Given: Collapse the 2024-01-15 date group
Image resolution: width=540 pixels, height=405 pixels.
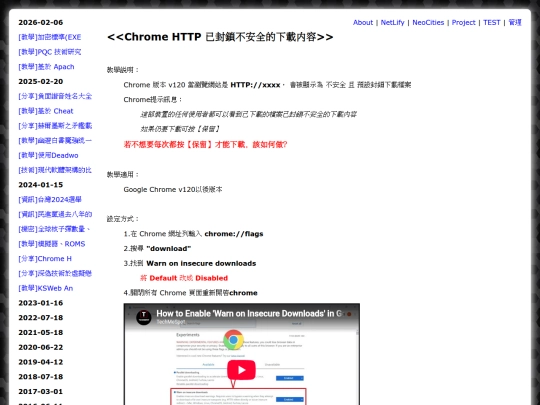Looking at the screenshot, I should coord(41,185).
